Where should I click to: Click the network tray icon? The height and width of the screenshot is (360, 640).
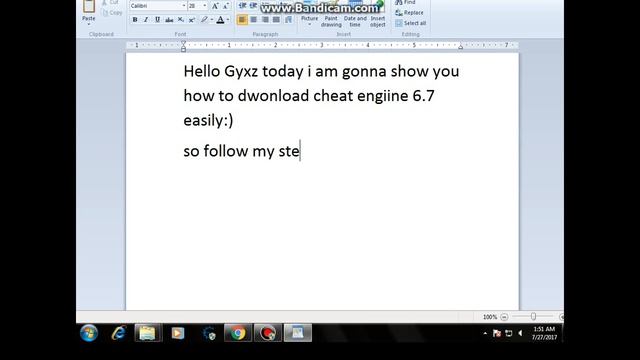click(x=509, y=333)
